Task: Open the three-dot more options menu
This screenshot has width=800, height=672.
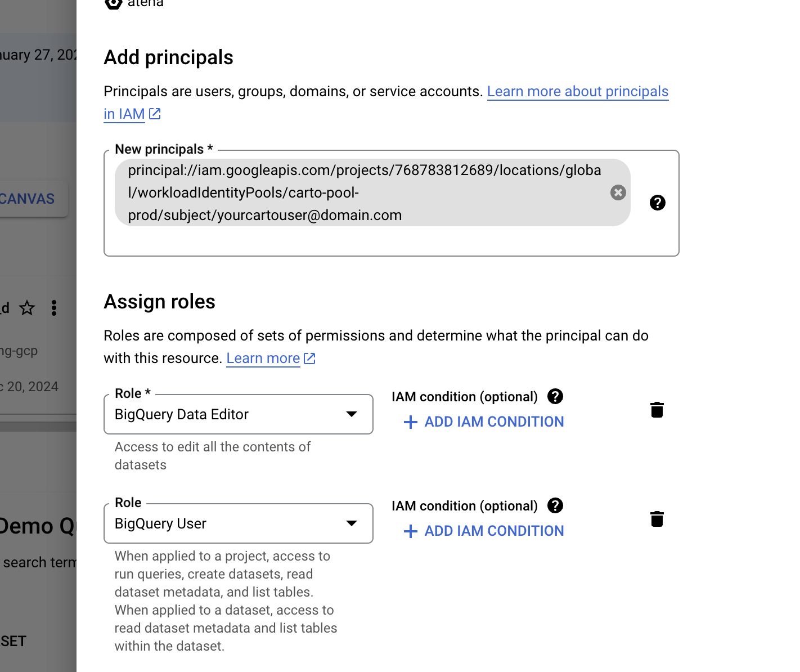Action: [54, 308]
